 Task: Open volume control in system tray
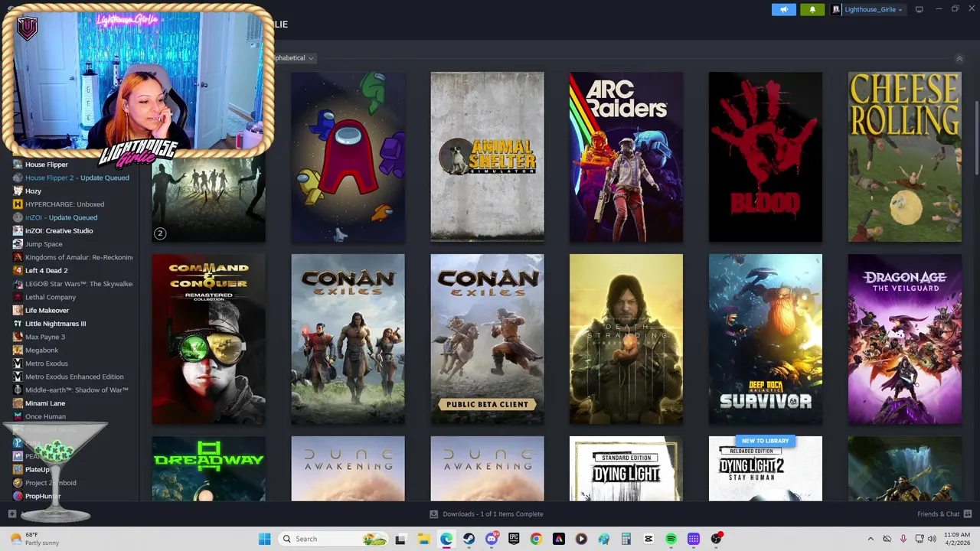click(932, 539)
